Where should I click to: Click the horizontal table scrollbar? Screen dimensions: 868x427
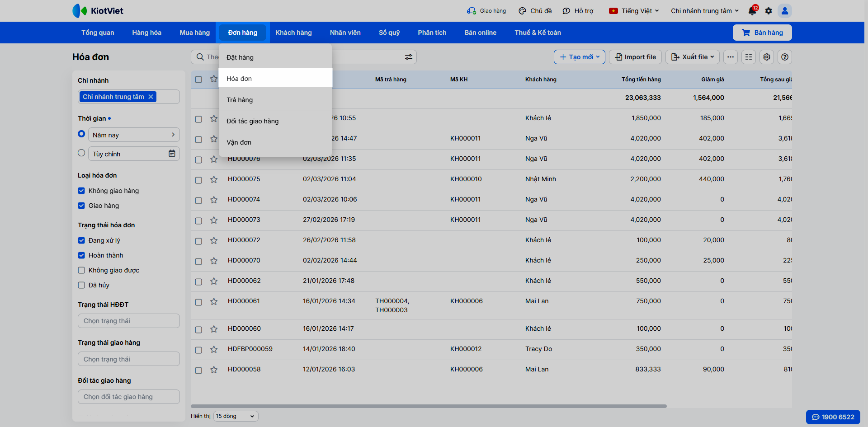pyautogui.click(x=429, y=406)
